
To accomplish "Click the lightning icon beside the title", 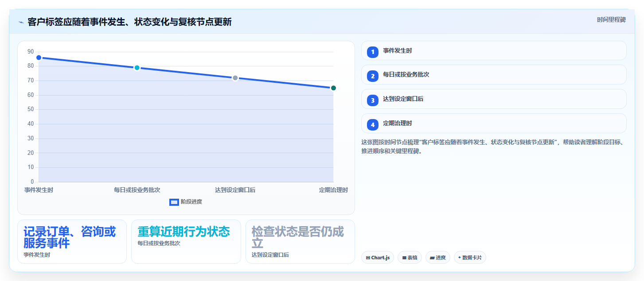I will pyautogui.click(x=21, y=22).
